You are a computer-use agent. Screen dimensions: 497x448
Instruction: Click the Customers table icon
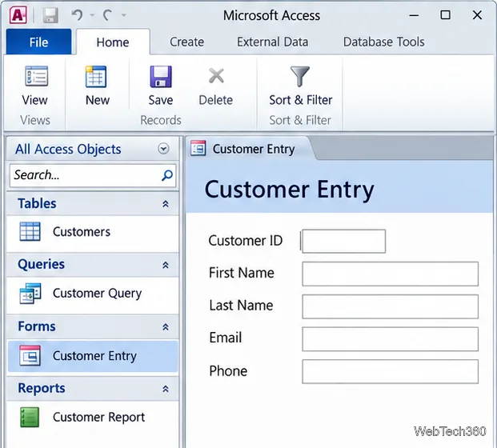pos(30,232)
